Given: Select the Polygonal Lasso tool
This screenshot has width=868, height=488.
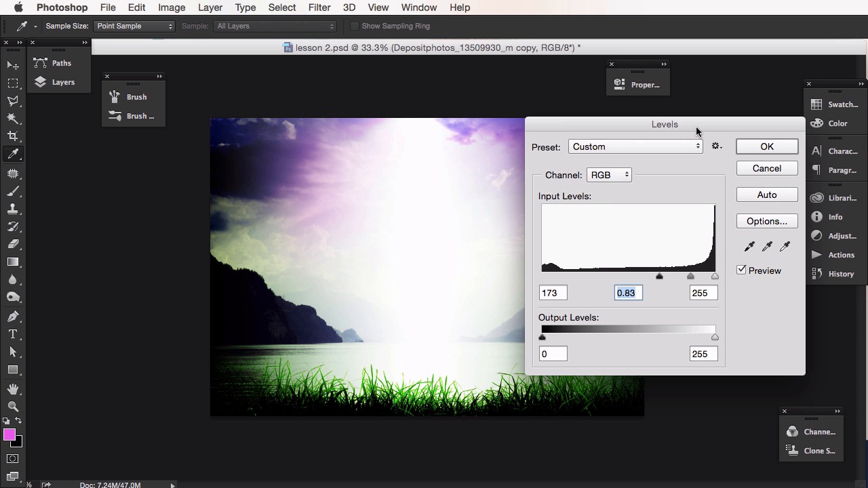Looking at the screenshot, I should [13, 100].
